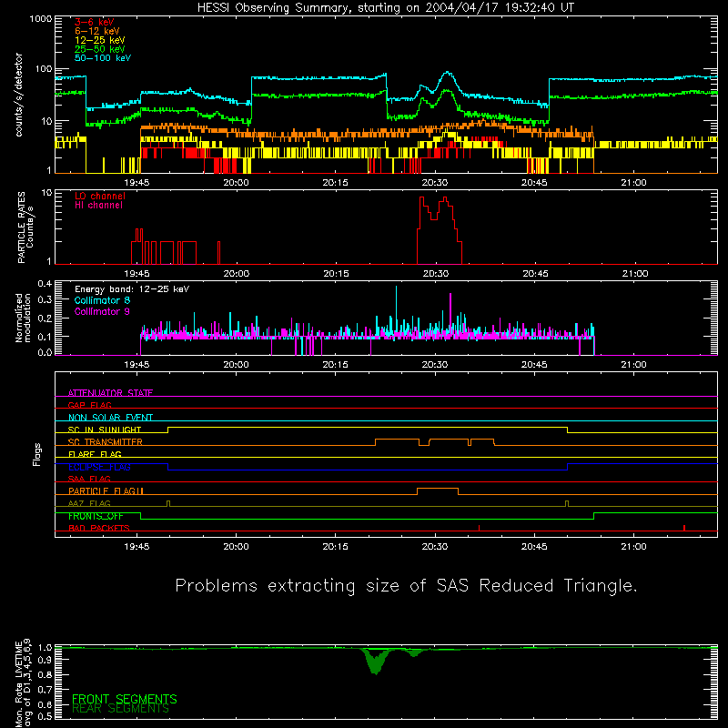The height and width of the screenshot is (728, 728).
Task: Click the ATTENUATOR_STATE flag label
Action: 110,393
